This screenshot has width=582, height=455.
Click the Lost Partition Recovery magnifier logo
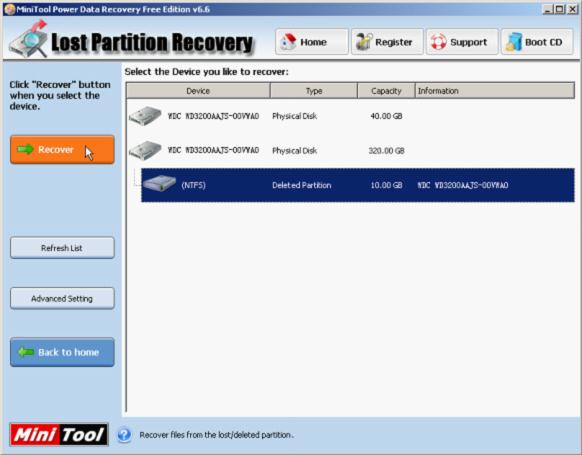coord(28,40)
